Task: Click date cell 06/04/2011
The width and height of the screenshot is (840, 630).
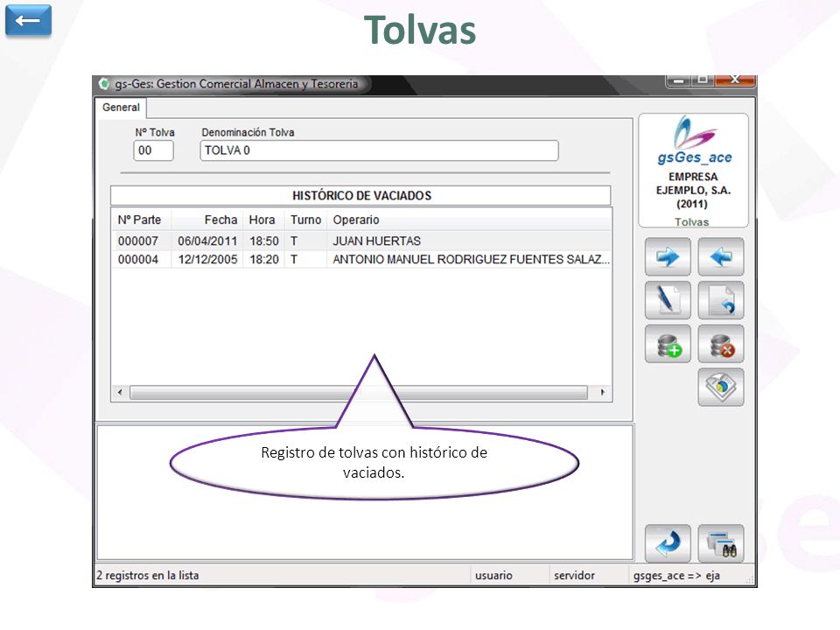Action: tap(207, 241)
